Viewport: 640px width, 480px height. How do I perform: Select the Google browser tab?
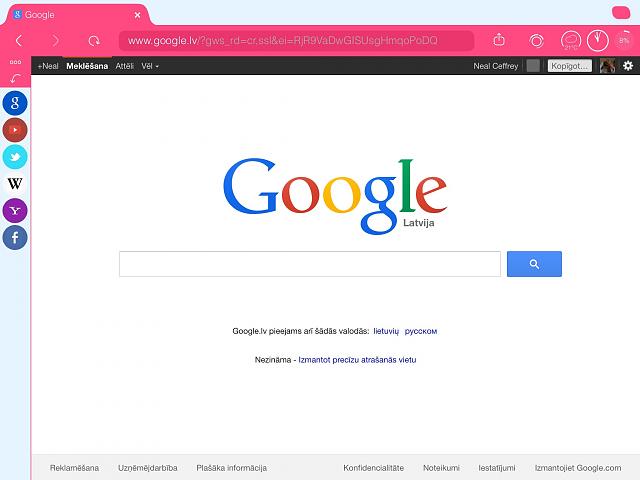[x=78, y=15]
